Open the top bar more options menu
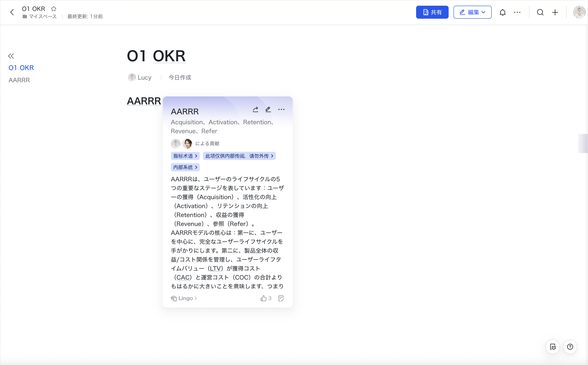The image size is (588, 365). 517,12
